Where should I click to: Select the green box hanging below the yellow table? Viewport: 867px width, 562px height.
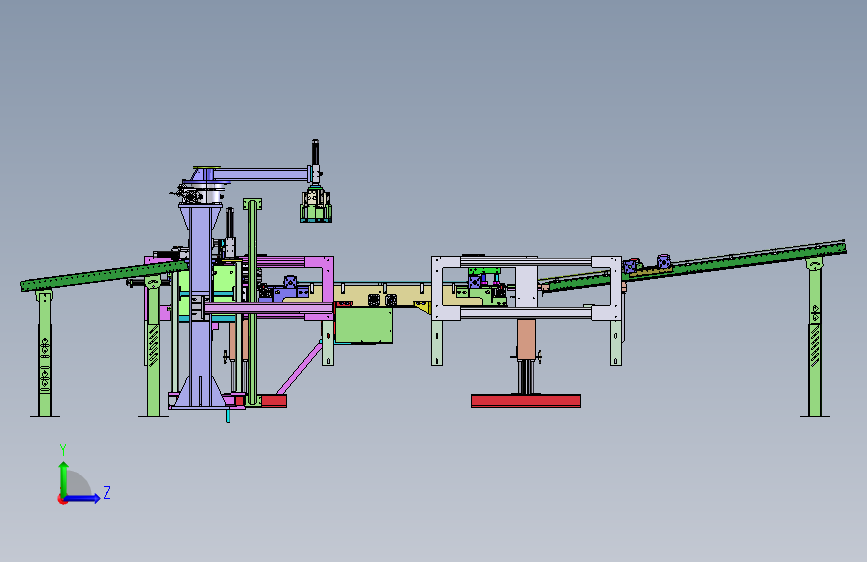point(364,325)
